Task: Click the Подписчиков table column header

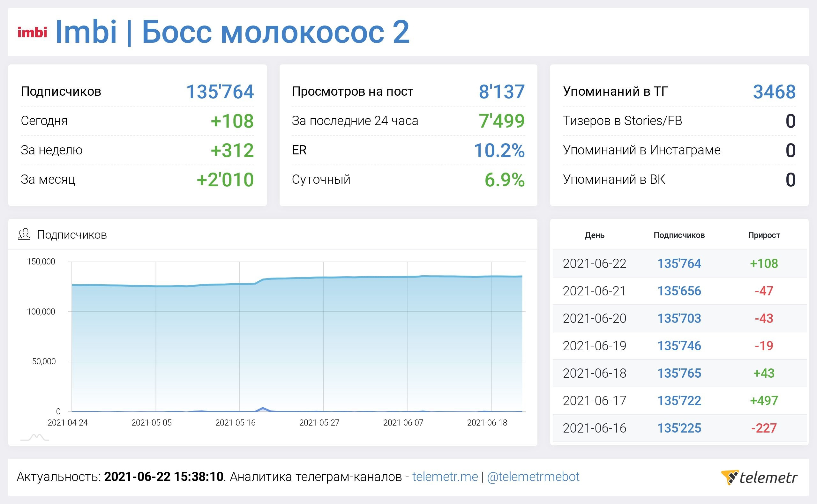Action: 679,235
